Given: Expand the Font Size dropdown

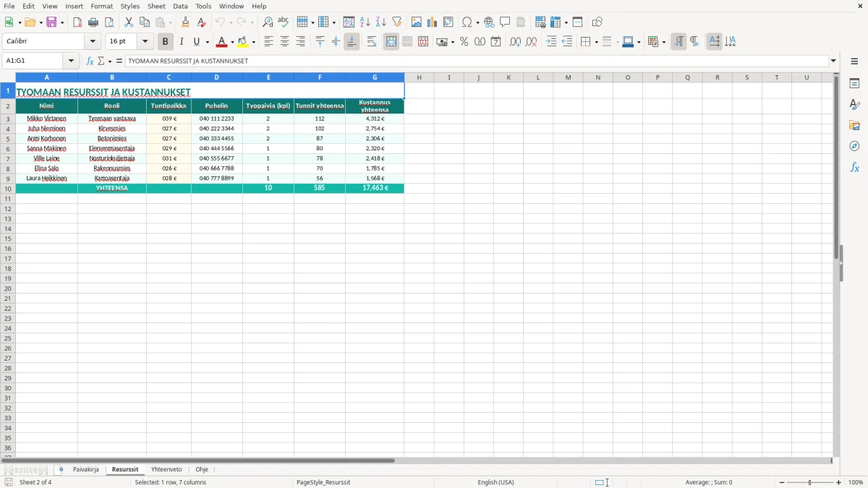Looking at the screenshot, I should click(145, 42).
